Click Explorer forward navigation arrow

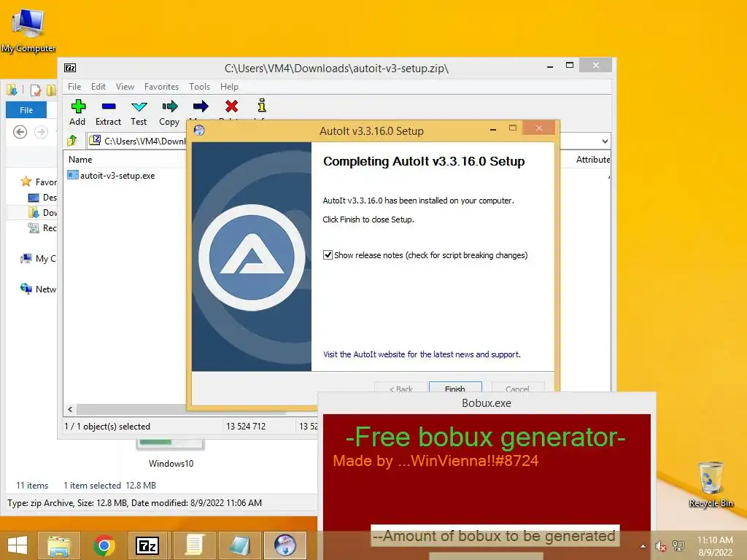[x=41, y=132]
